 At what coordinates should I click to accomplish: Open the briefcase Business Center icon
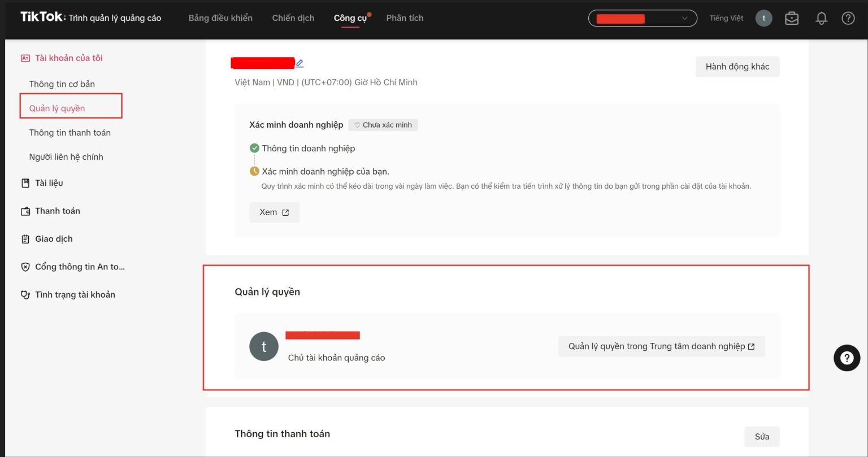click(x=792, y=18)
